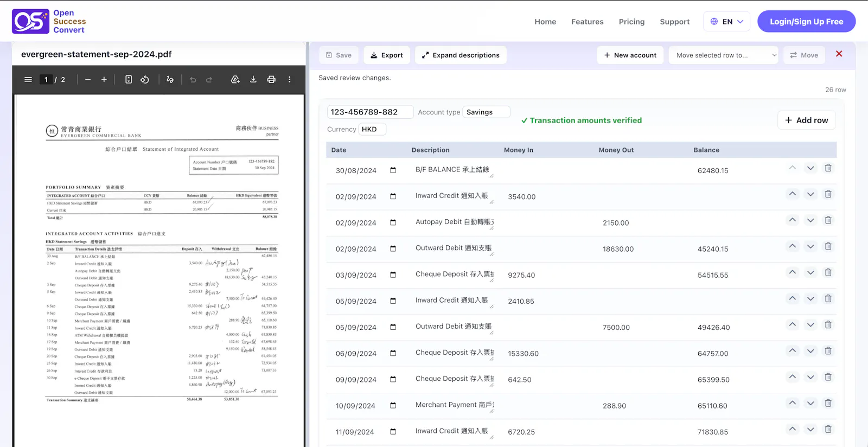The image size is (868, 447).
Task: Export the reviewed transactions
Action: 387,55
